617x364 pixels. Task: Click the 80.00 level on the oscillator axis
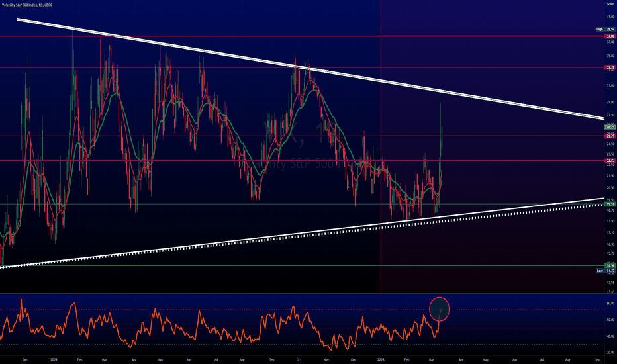[x=610, y=303]
